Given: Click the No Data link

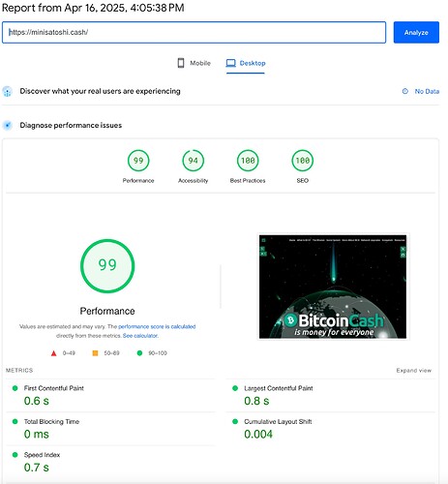Looking at the screenshot, I should tap(427, 91).
